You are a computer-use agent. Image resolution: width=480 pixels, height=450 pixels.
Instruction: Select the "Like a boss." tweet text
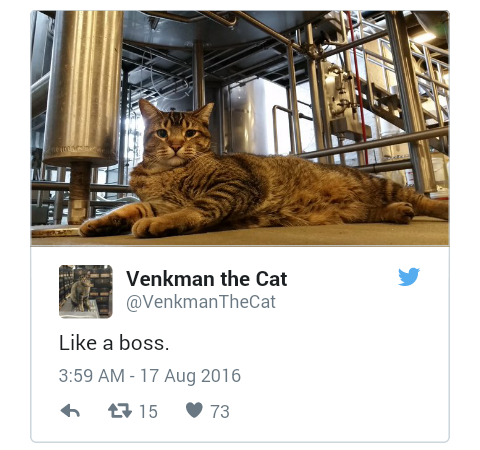point(114,343)
